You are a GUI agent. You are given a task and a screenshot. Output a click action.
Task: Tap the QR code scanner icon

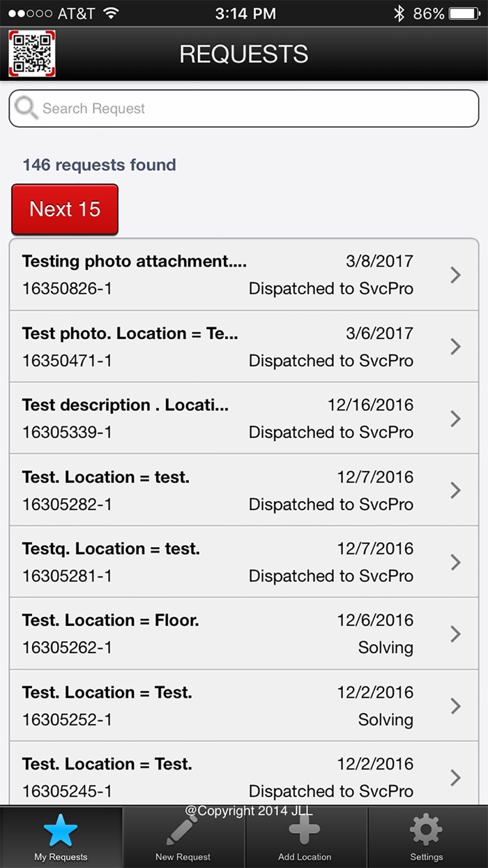coord(32,54)
